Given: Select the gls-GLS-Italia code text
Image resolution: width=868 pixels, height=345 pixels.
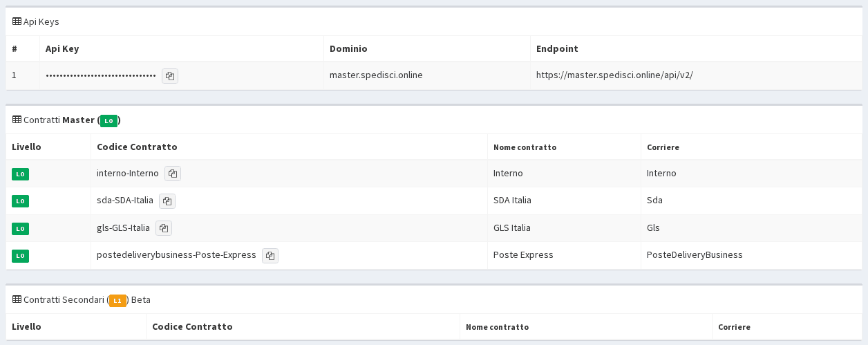Looking at the screenshot, I should pyautogui.click(x=123, y=227).
